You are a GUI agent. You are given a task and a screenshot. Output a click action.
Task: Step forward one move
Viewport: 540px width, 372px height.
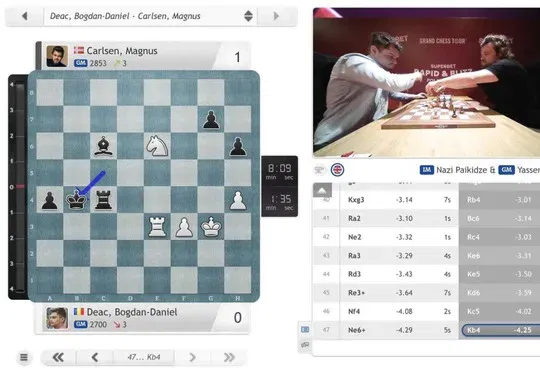[192, 357]
